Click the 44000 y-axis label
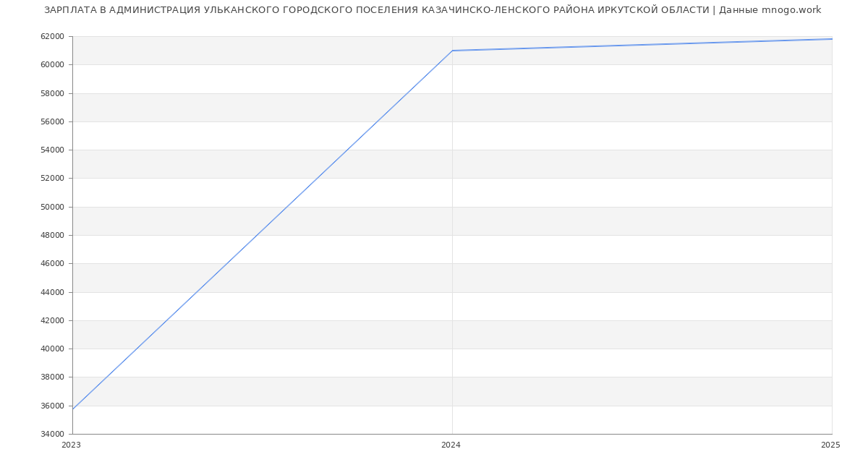868x470 pixels. [x=52, y=292]
